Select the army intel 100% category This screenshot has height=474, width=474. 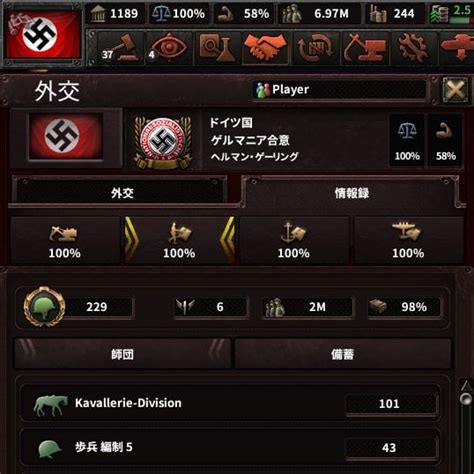[x=179, y=240]
